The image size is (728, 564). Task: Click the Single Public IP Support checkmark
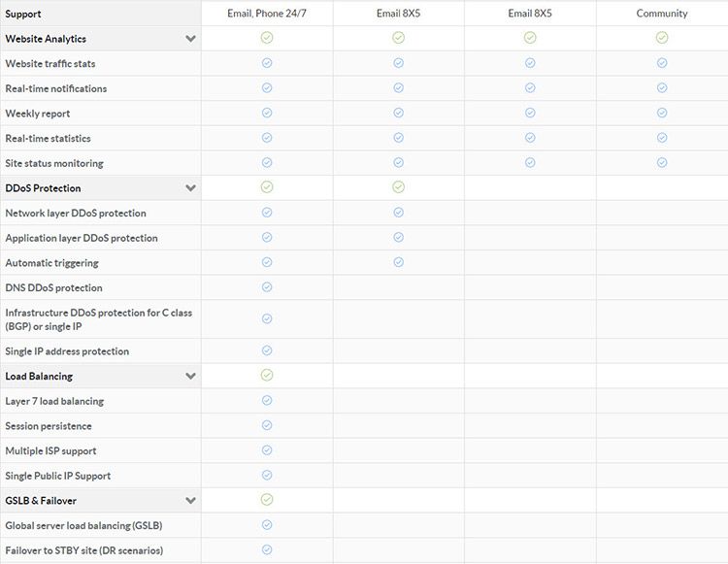tap(267, 475)
